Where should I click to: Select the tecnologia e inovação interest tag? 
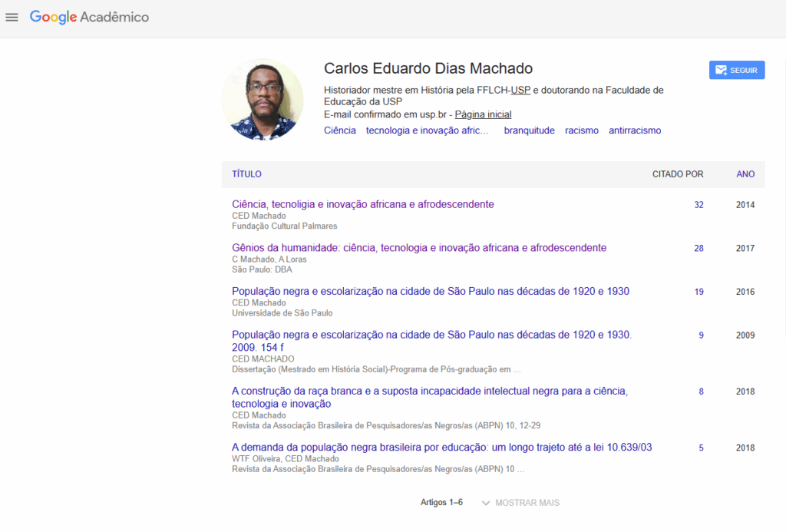(427, 131)
